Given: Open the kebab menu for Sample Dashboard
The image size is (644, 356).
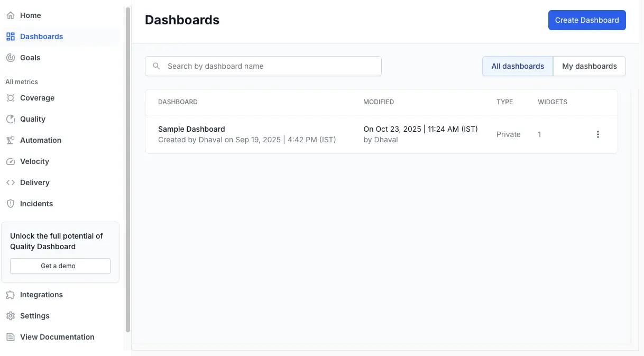Looking at the screenshot, I should [598, 134].
